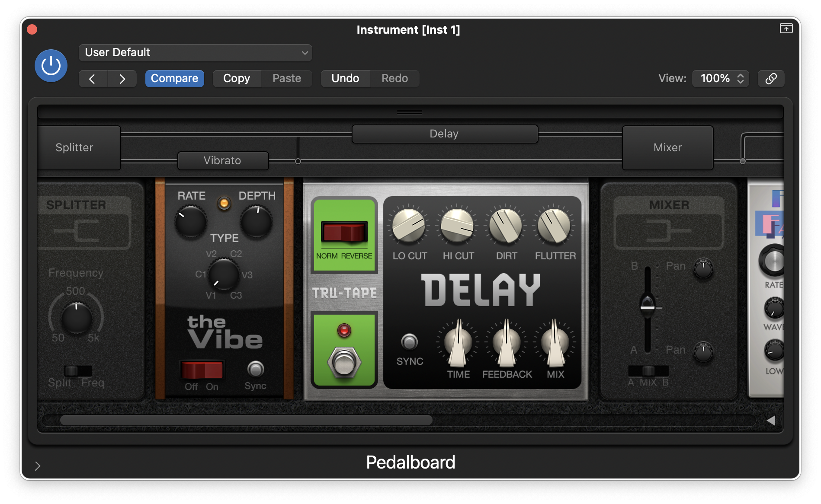The height and width of the screenshot is (504, 821).
Task: Click the Mixer A Pan knob
Action: pyautogui.click(x=703, y=352)
